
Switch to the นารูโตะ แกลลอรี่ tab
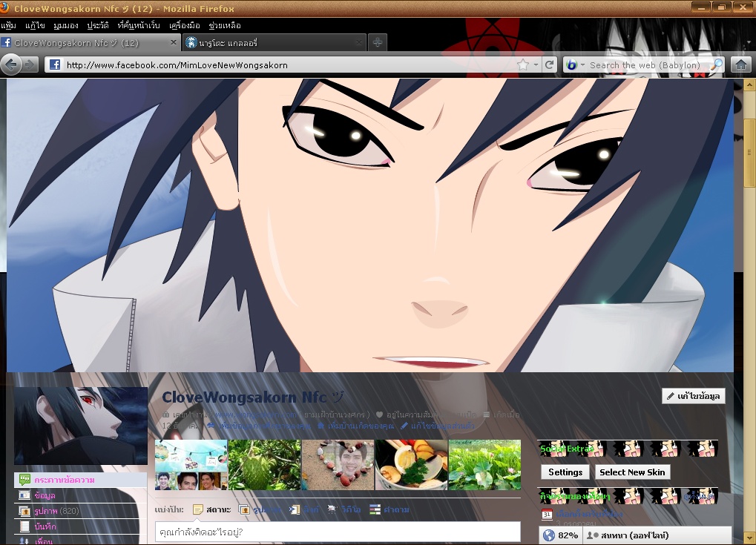tap(274, 42)
